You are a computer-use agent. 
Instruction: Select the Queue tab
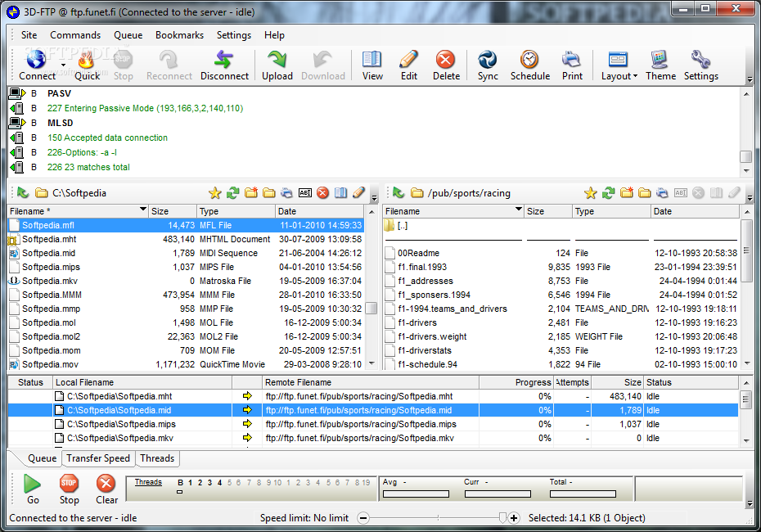pos(42,458)
